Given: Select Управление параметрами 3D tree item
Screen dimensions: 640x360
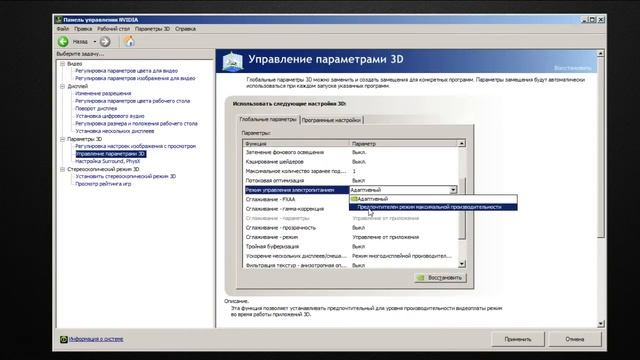Looking at the screenshot, I should coord(111,154).
